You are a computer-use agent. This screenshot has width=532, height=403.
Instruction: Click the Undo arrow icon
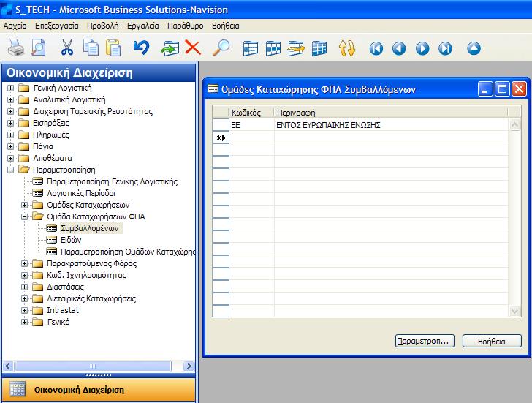(141, 48)
